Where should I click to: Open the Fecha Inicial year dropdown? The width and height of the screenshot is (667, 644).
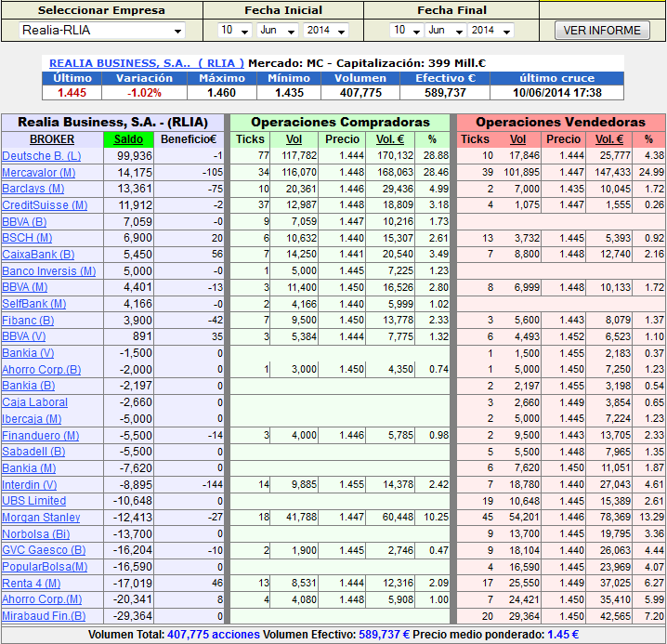(x=325, y=31)
